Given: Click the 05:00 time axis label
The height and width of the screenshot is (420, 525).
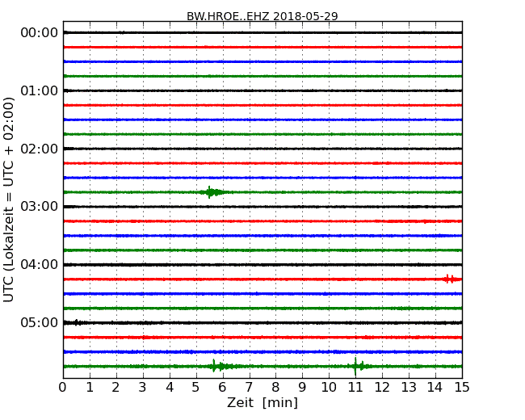Looking at the screenshot, I should pyautogui.click(x=40, y=322).
